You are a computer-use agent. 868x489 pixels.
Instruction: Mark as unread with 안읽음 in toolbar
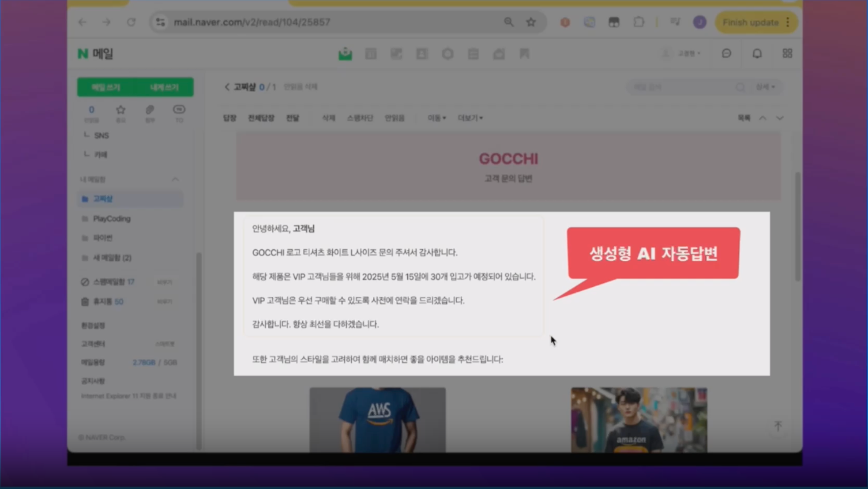[395, 118]
